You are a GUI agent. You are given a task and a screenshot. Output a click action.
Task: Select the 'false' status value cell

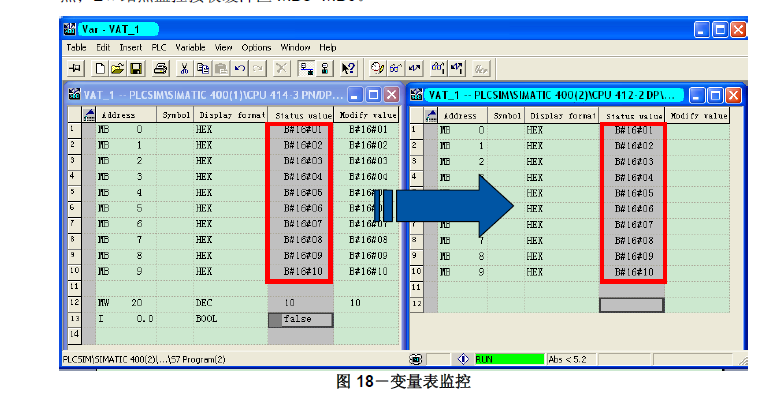[x=300, y=320]
